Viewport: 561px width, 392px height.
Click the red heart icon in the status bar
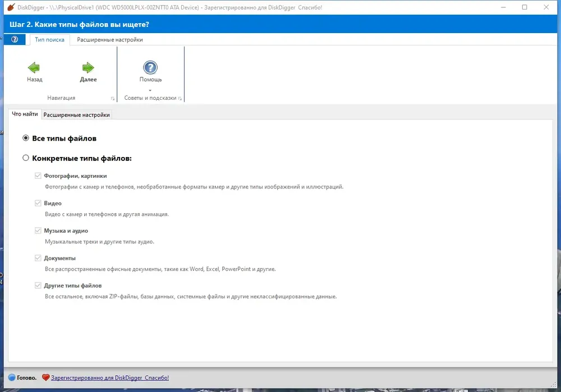tap(45, 377)
